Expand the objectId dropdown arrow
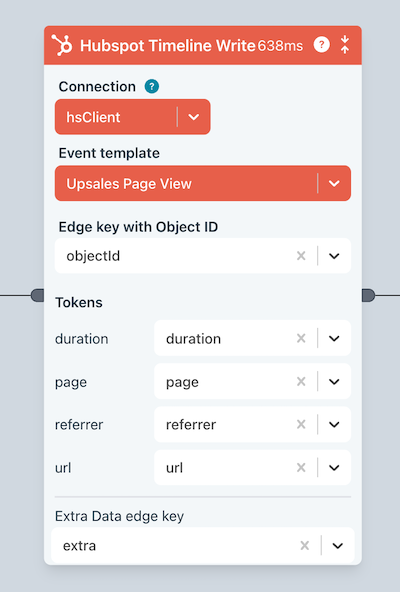This screenshot has width=400, height=592. click(334, 256)
